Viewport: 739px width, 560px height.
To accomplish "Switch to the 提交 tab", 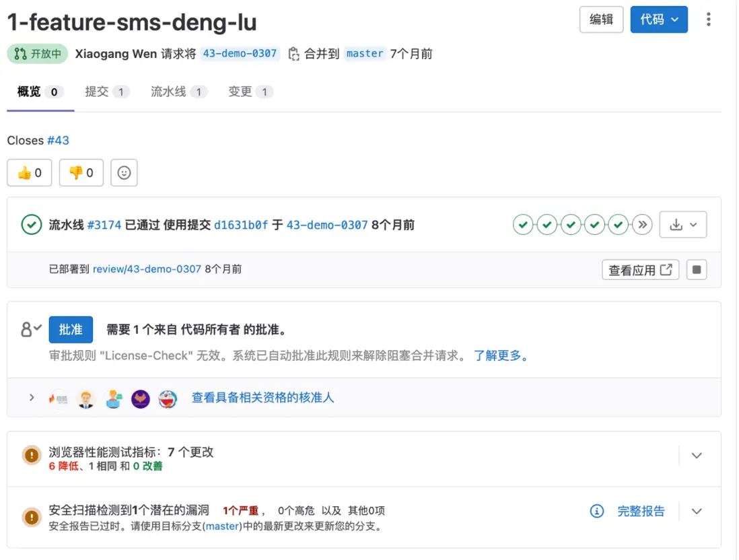I will click(x=98, y=92).
